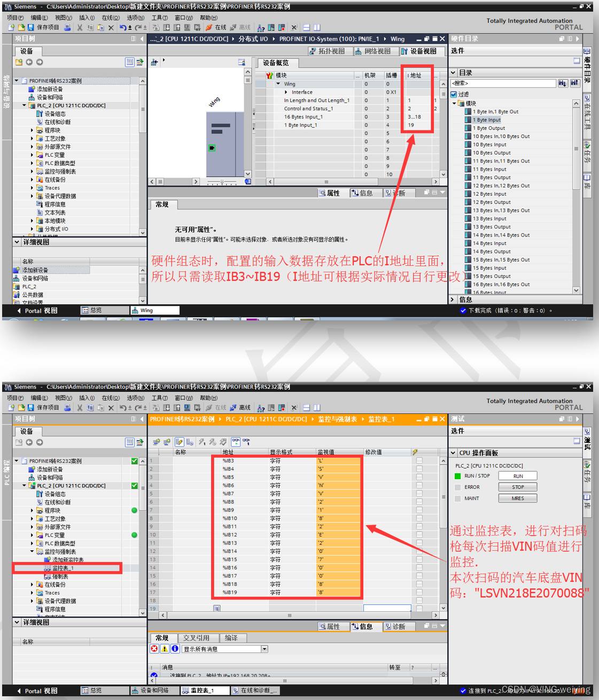Click Save project disk icon in lower window toolbar

[30, 408]
